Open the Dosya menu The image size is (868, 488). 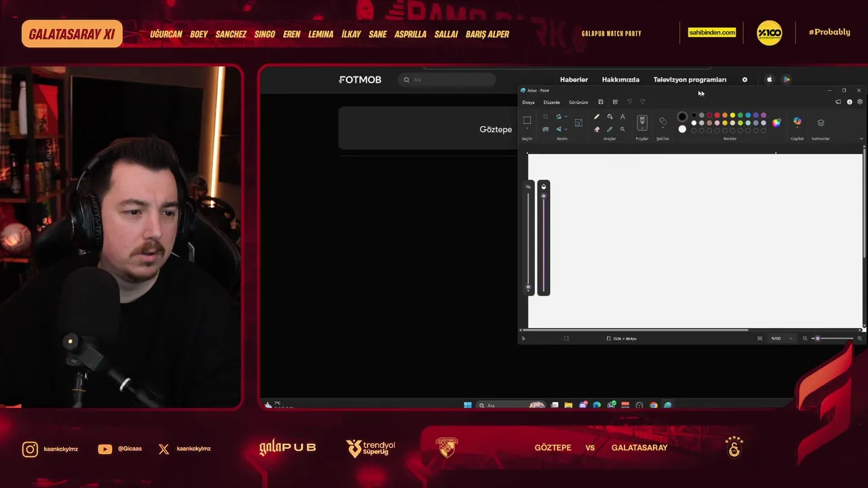[528, 102]
